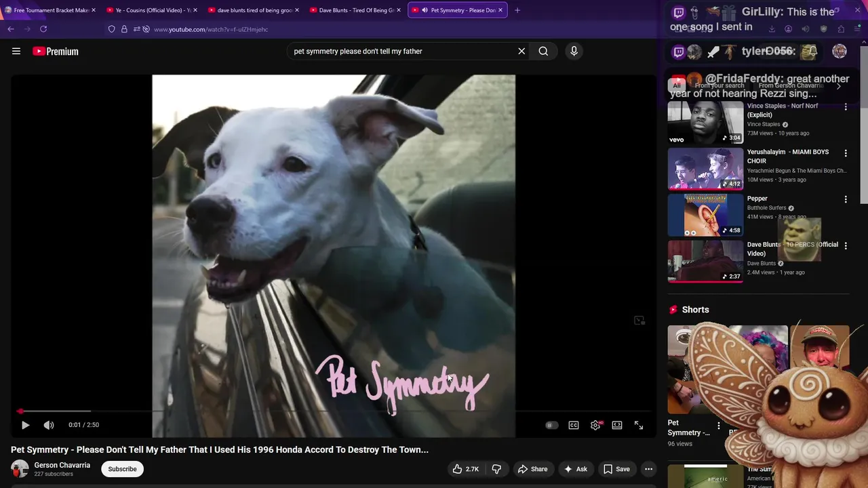Image resolution: width=868 pixels, height=488 pixels.
Task: Open the Vince Staples channel link
Action: [x=764, y=125]
